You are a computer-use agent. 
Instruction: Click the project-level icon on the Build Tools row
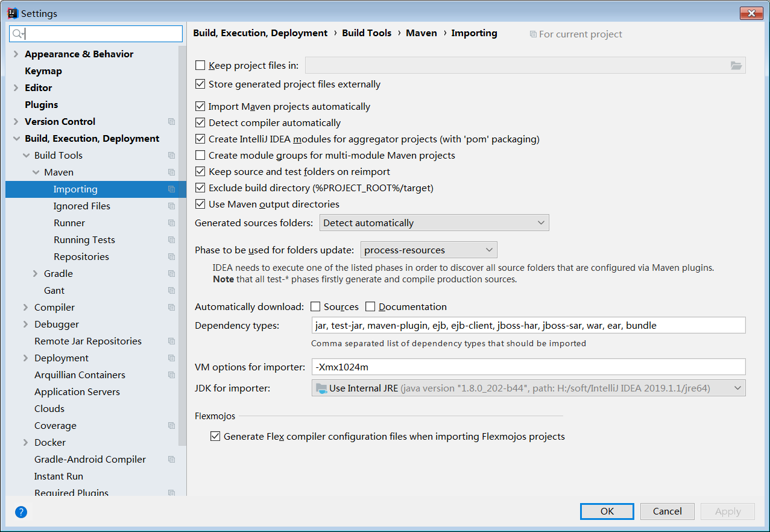click(172, 156)
